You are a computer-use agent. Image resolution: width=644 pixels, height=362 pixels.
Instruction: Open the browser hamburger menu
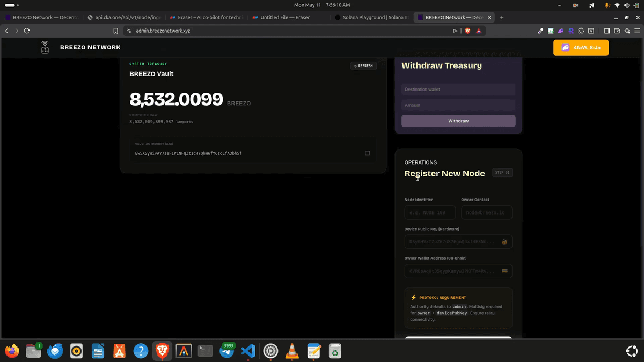[x=637, y=31]
